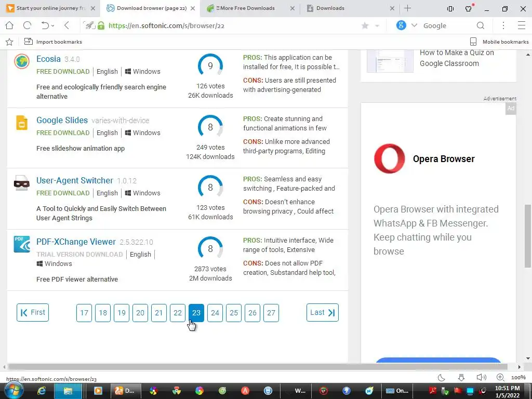Reload the current page

click(27, 25)
